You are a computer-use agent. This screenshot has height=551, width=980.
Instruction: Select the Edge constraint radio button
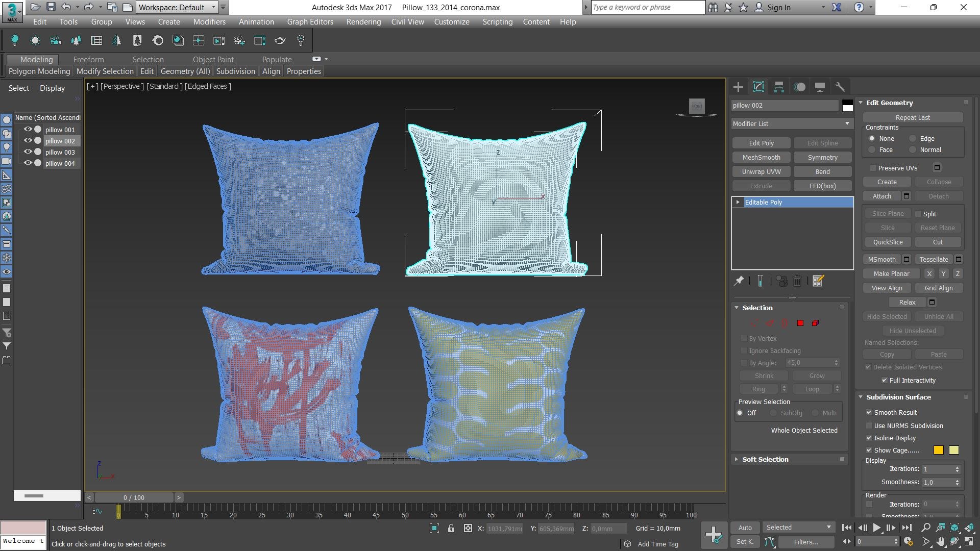pos(913,138)
